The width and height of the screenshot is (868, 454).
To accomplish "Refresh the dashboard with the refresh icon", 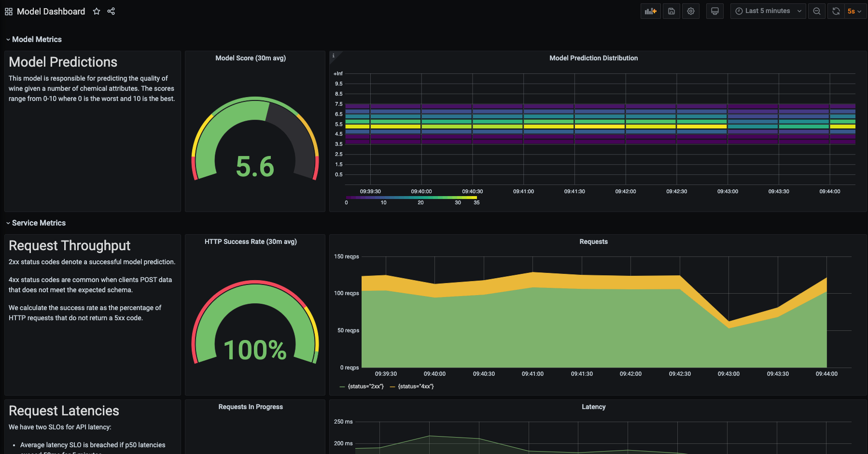I will pos(836,11).
